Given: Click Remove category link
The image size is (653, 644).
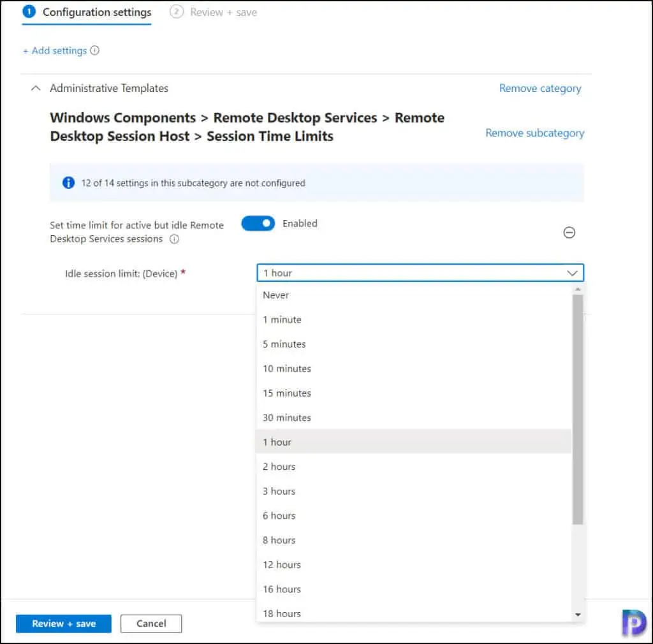Looking at the screenshot, I should tap(540, 88).
